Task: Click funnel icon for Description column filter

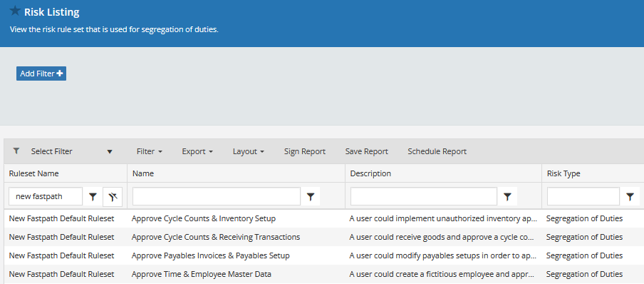Action: tap(508, 197)
